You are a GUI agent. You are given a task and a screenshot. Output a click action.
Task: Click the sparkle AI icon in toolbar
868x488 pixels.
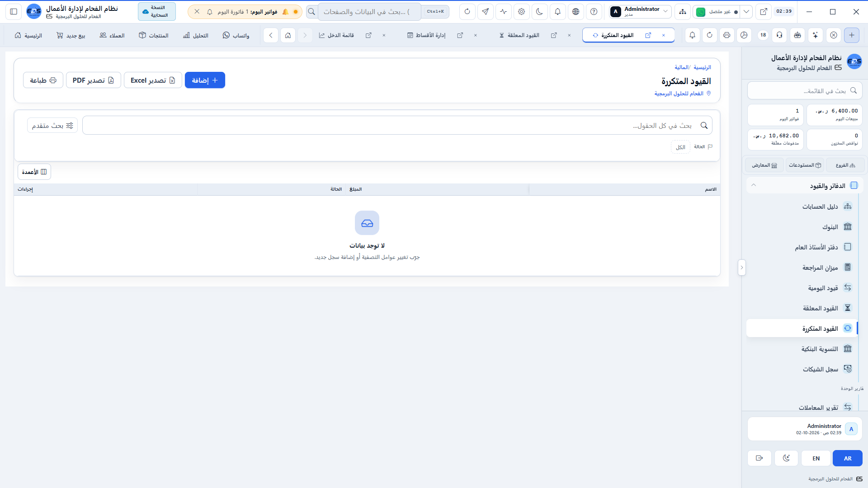click(815, 35)
